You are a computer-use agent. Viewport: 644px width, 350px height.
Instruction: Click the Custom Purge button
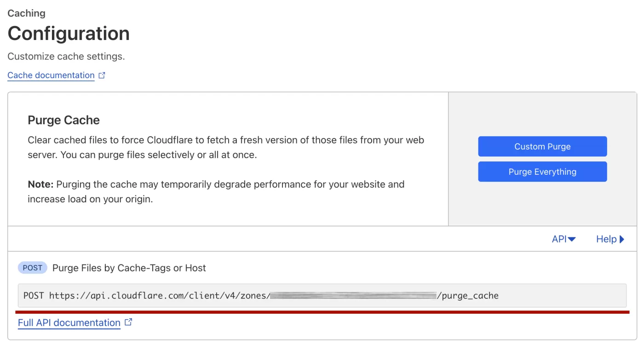point(542,146)
